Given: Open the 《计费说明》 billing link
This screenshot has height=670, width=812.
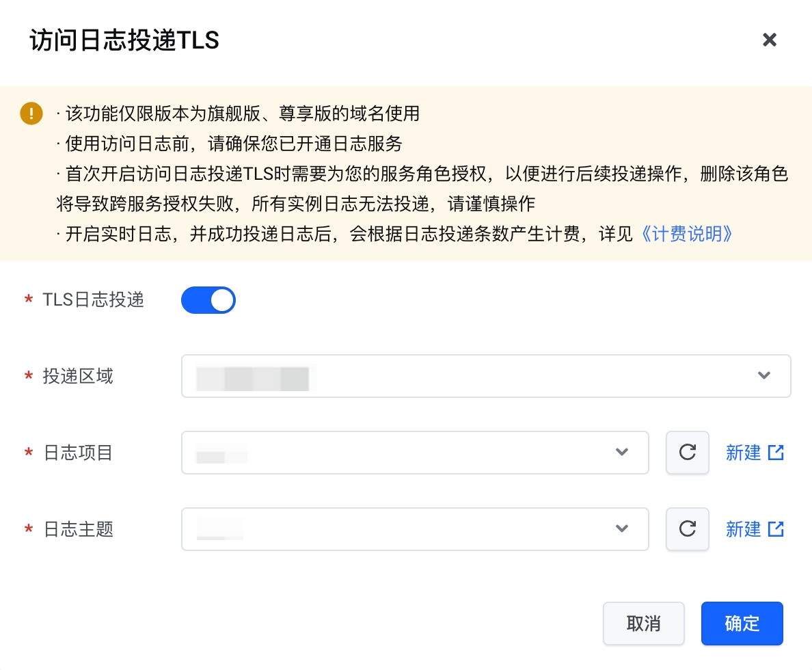Looking at the screenshot, I should (687, 234).
